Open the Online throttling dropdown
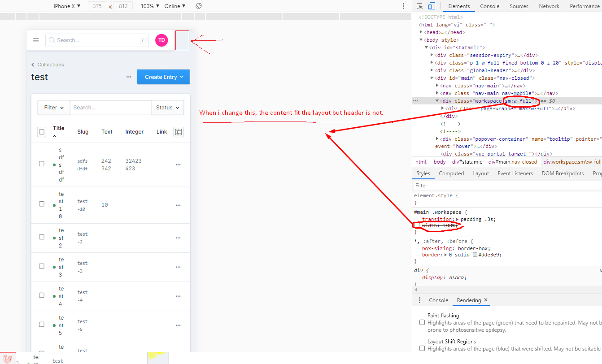The width and height of the screenshot is (602, 364). point(175,6)
